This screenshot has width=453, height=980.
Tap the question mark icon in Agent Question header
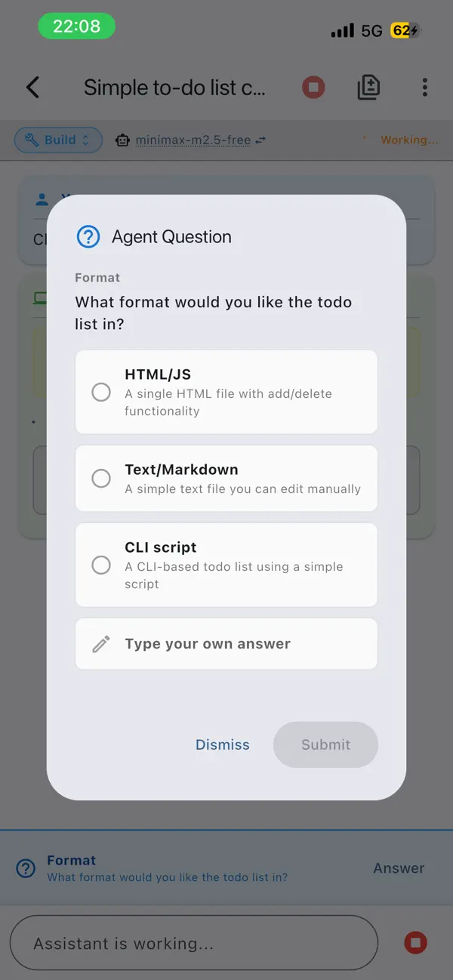(88, 236)
